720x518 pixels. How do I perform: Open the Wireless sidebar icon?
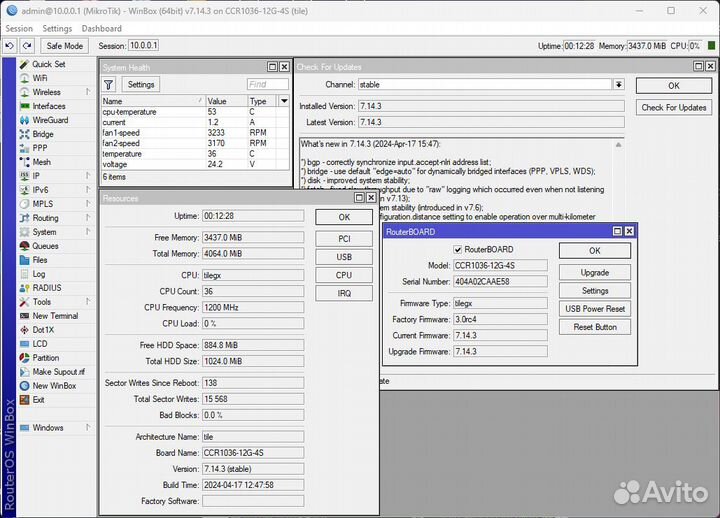coord(24,92)
